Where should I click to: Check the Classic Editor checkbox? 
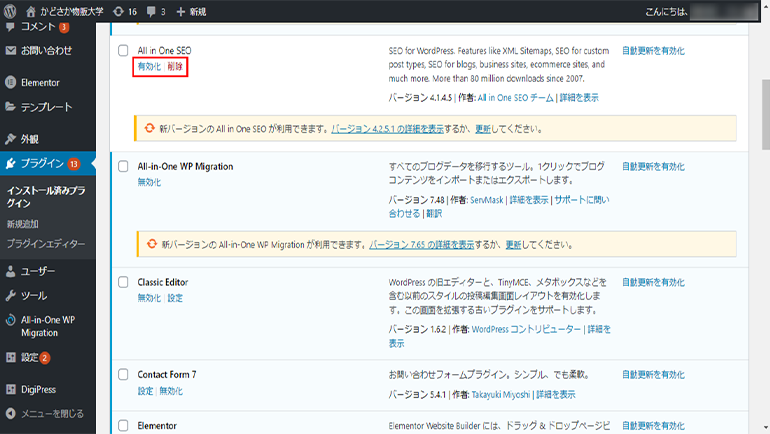[123, 282]
